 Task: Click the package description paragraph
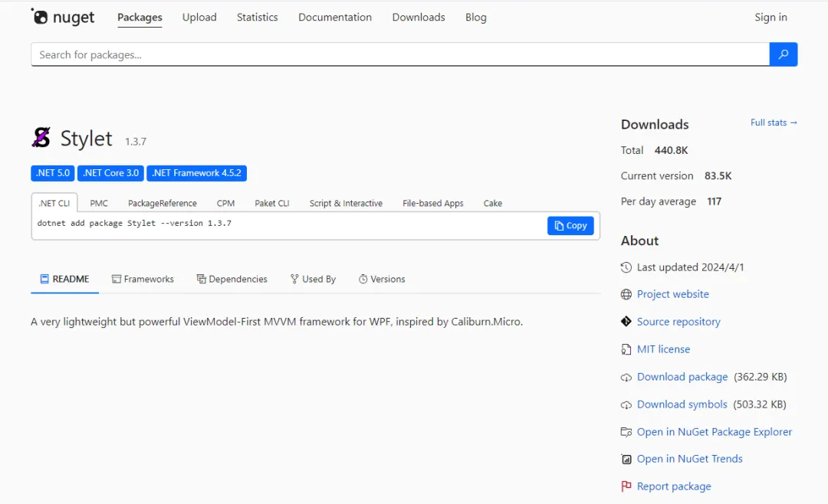(x=277, y=322)
